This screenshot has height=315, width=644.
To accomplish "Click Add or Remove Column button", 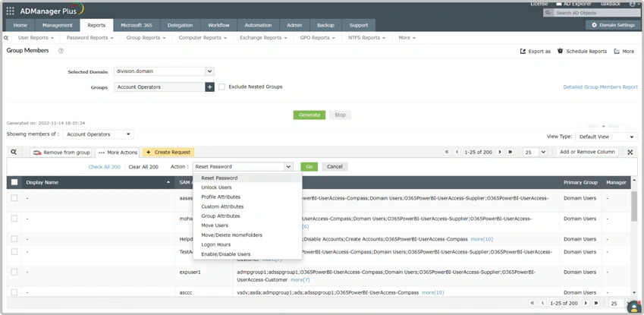I will click(587, 152).
